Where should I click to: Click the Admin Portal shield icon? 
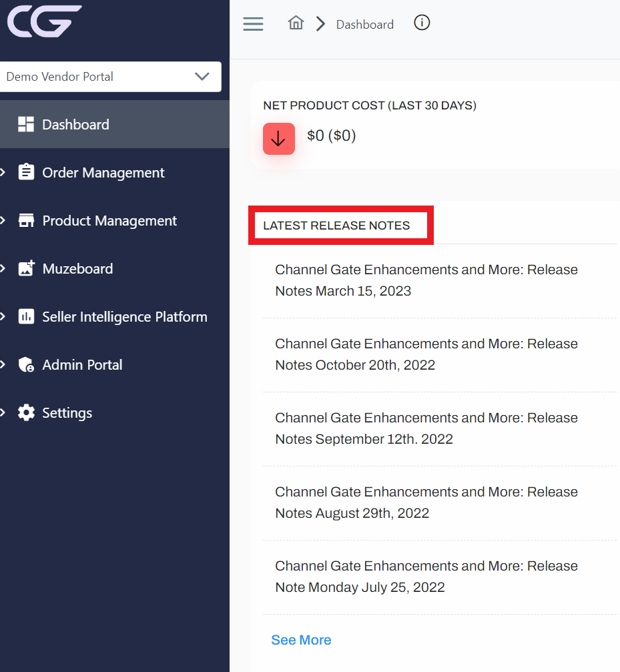[x=26, y=365]
